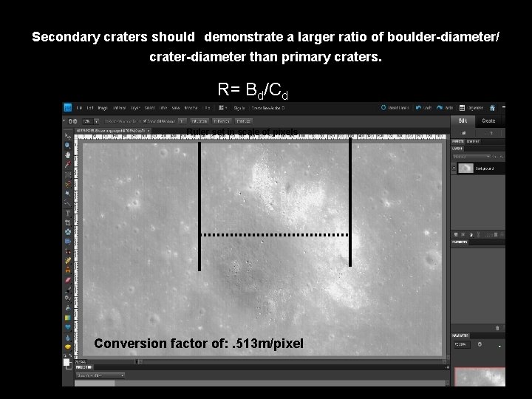Open the Select menu
Screen dimensions: 532x399
pyautogui.click(x=149, y=108)
